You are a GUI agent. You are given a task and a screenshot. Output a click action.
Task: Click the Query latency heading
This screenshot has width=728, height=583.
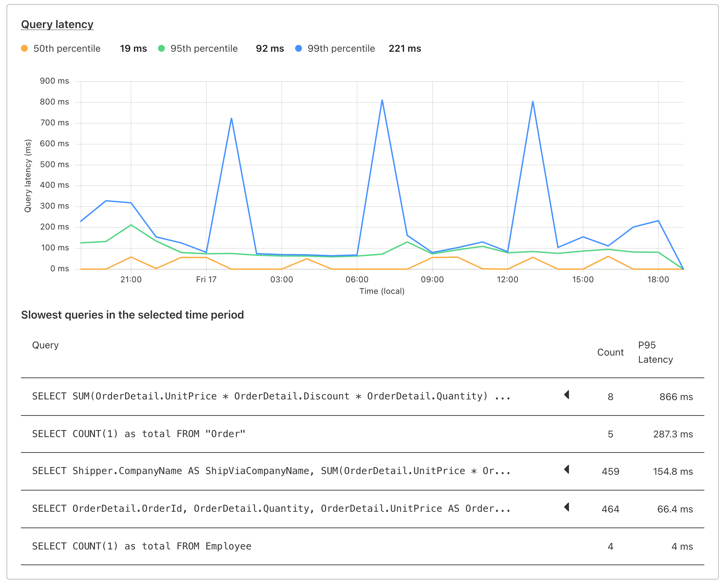[x=57, y=24]
